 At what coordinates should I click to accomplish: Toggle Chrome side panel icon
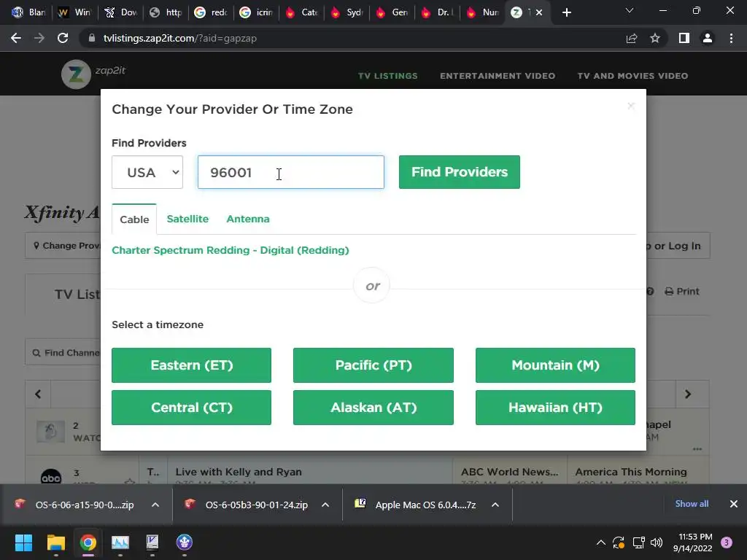684,38
